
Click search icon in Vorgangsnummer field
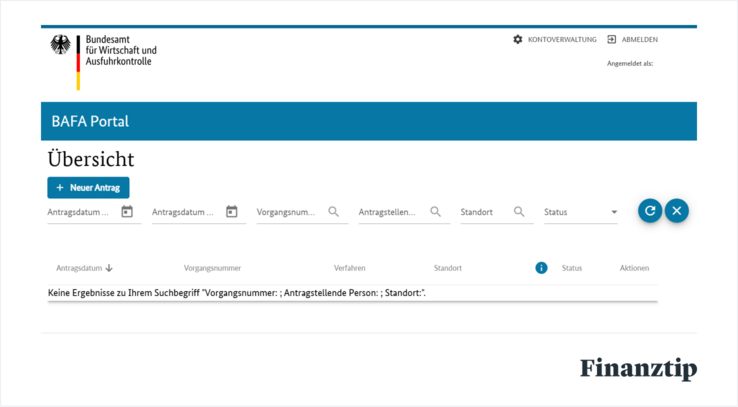pyautogui.click(x=334, y=212)
